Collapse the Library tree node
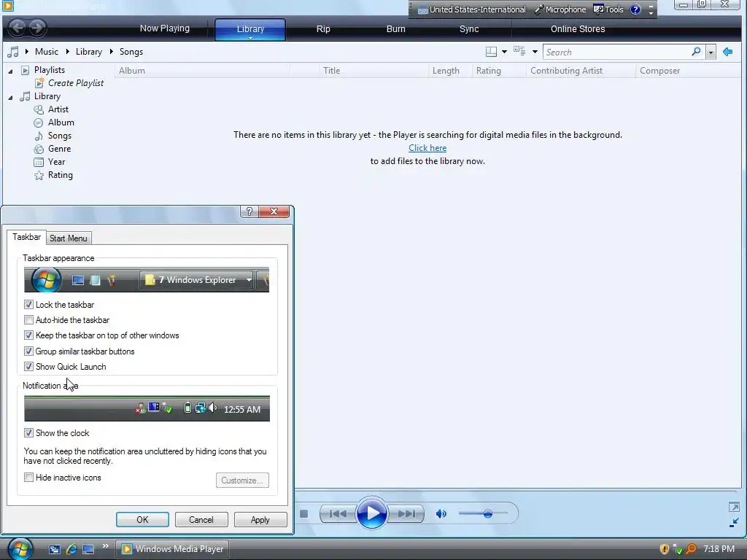The image size is (747, 560). (10, 97)
